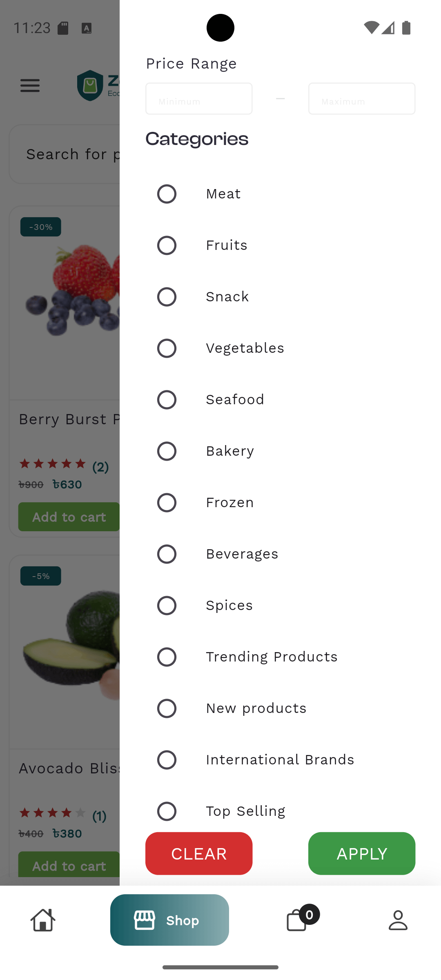Select the Fruits category radio button
The width and height of the screenshot is (441, 980).
[x=167, y=245]
